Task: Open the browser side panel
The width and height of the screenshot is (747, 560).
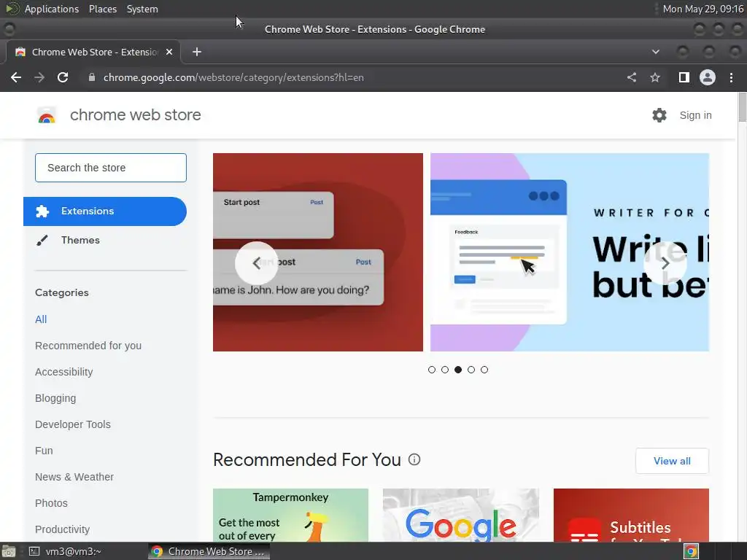Action: pos(684,77)
